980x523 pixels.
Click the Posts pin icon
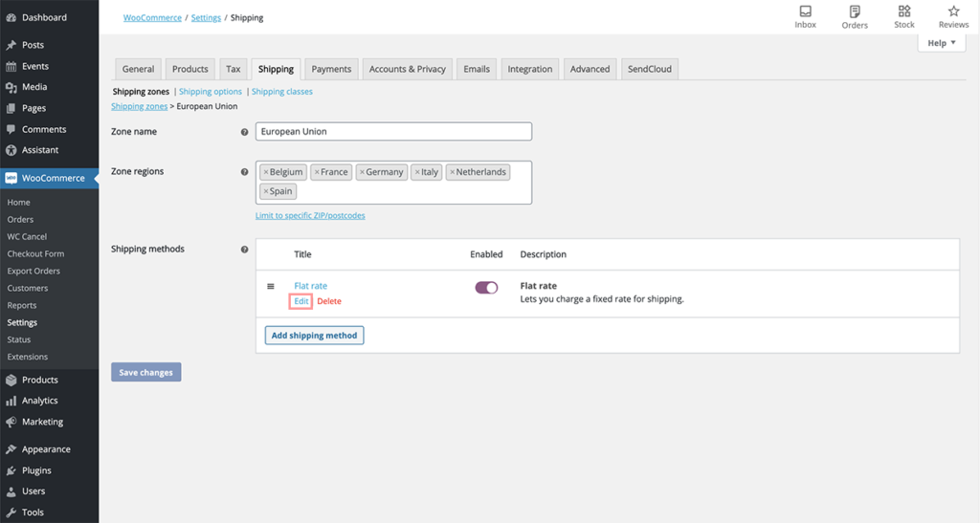11,45
